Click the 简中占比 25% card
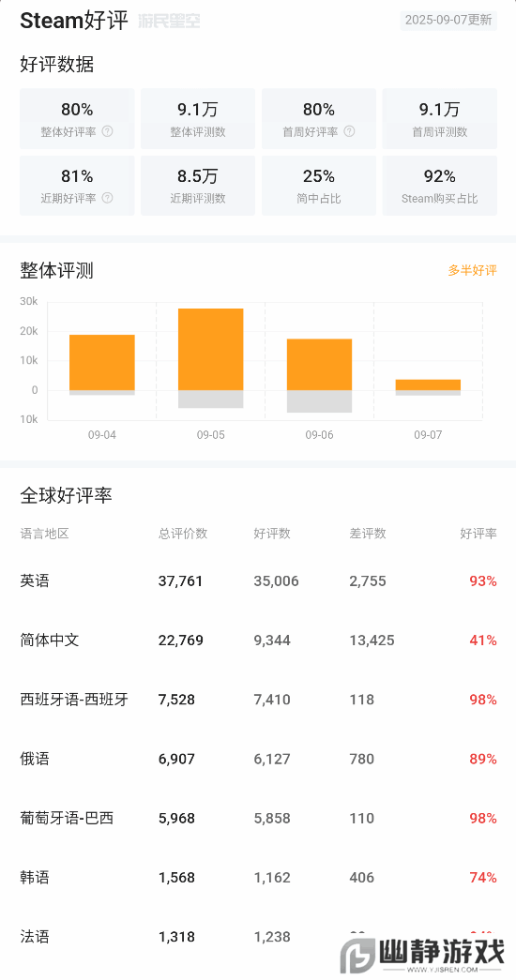The image size is (516, 980). pos(319,186)
